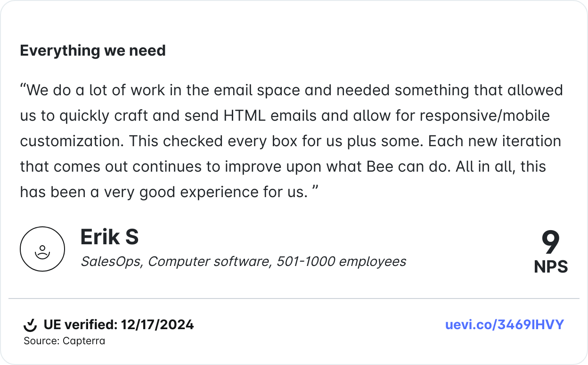Click the "UE verified:" label text

(x=80, y=325)
